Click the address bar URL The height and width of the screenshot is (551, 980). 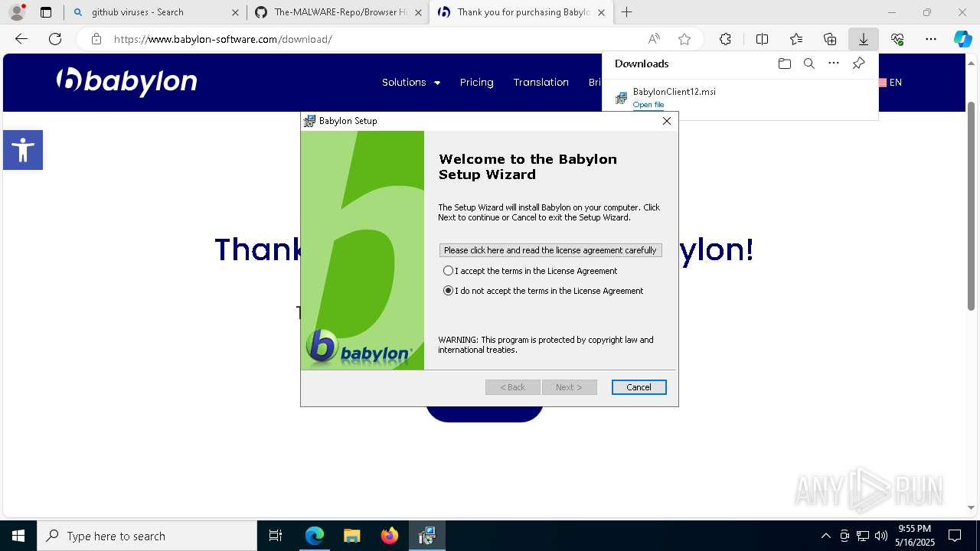(x=223, y=39)
